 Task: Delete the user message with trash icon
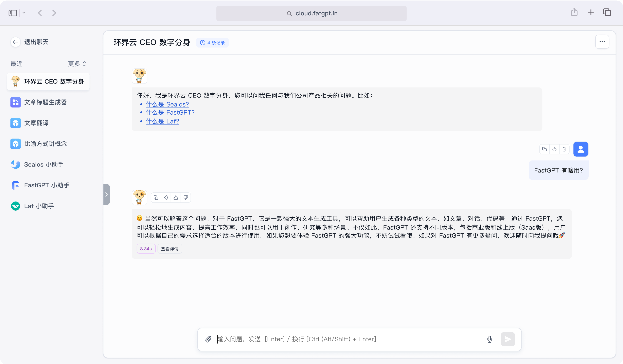coord(564,149)
